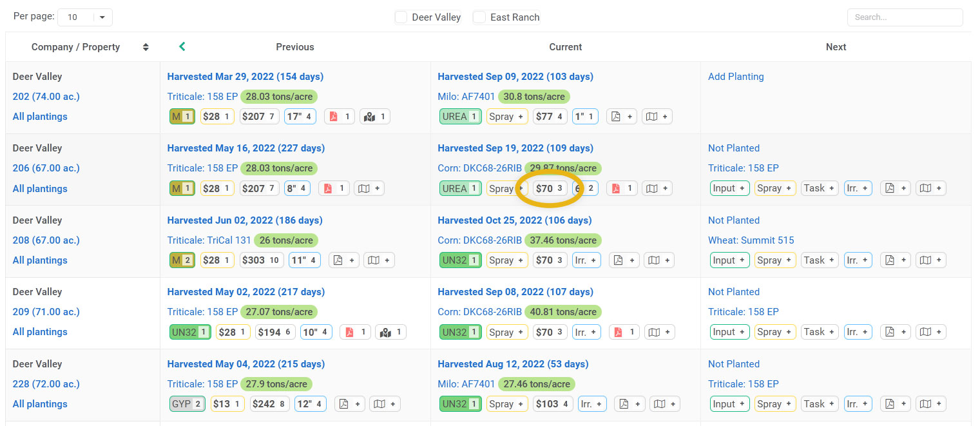Add a map to field 209's next planting
The image size is (980, 426).
click(930, 332)
